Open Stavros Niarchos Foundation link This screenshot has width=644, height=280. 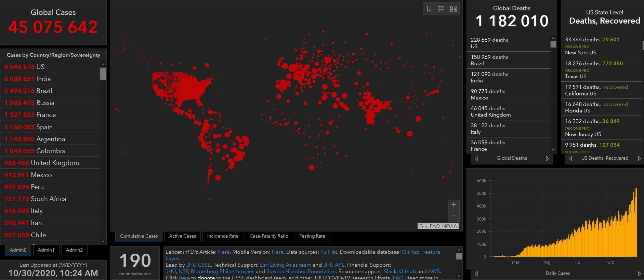[x=301, y=271]
